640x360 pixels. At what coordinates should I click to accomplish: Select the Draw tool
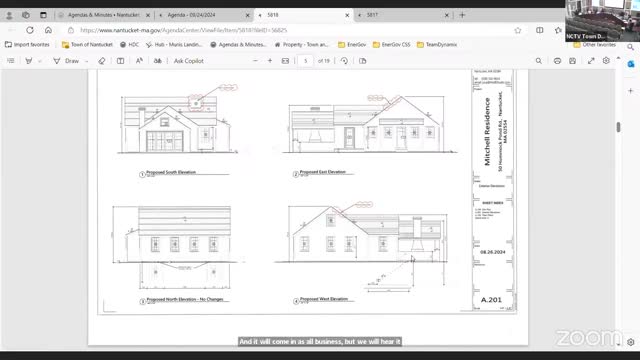[67, 61]
